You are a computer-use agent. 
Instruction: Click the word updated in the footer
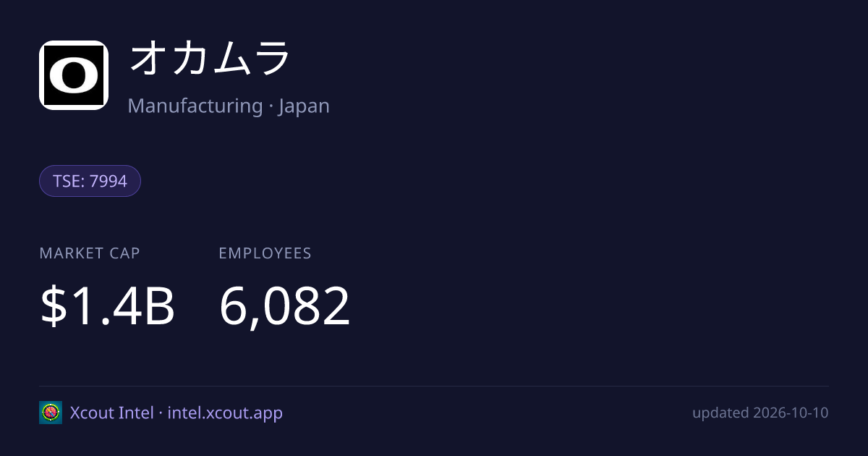(x=720, y=413)
